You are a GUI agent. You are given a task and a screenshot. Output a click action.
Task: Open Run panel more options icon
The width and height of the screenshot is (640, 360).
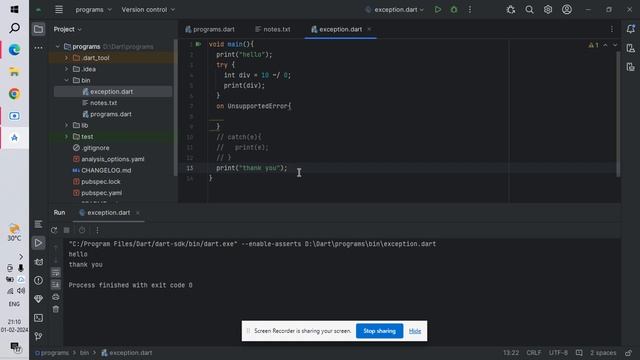pos(97,230)
